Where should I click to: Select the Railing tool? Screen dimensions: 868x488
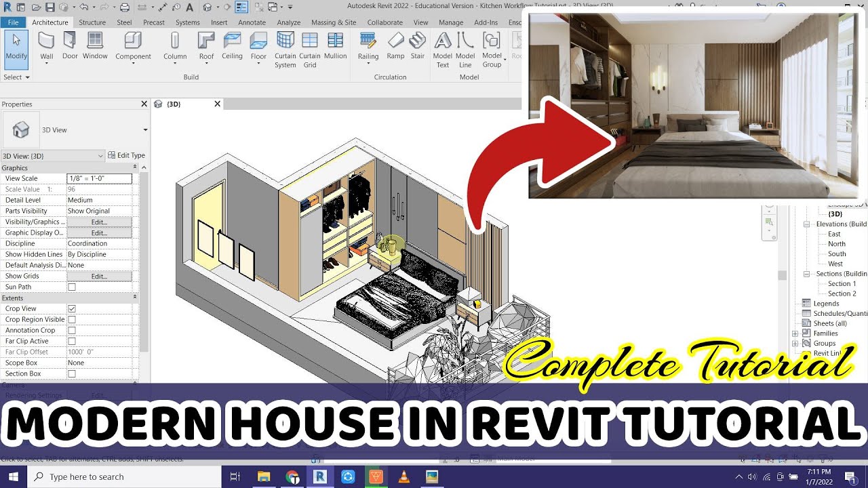click(x=368, y=47)
